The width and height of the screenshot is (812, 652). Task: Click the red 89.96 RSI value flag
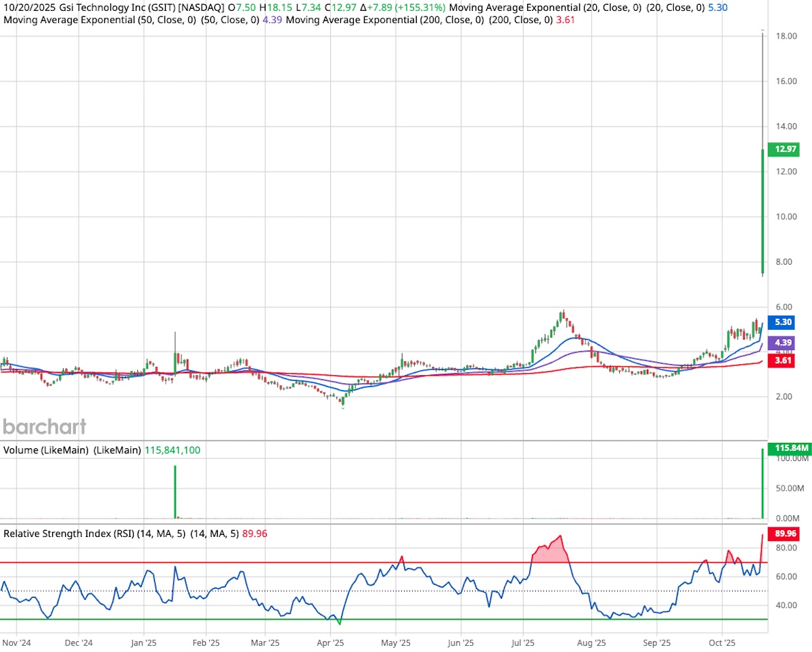click(785, 534)
